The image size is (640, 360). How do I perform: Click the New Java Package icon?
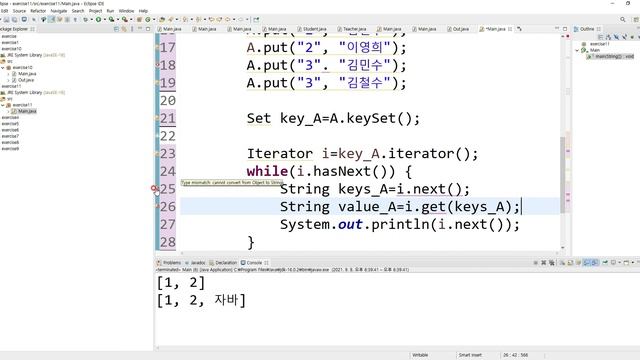pos(139,19)
